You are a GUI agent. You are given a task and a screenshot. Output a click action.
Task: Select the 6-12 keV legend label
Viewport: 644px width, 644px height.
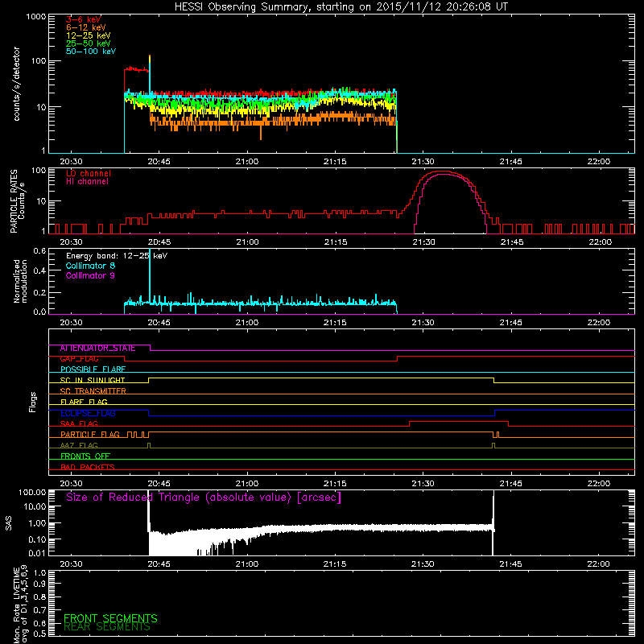click(x=86, y=27)
